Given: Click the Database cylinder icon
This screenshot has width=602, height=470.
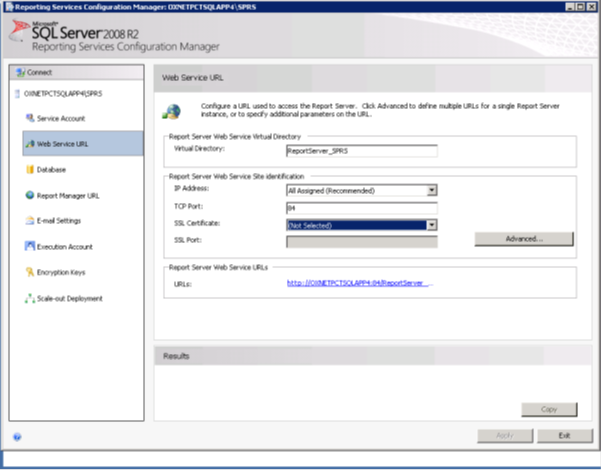Looking at the screenshot, I should (x=30, y=169).
